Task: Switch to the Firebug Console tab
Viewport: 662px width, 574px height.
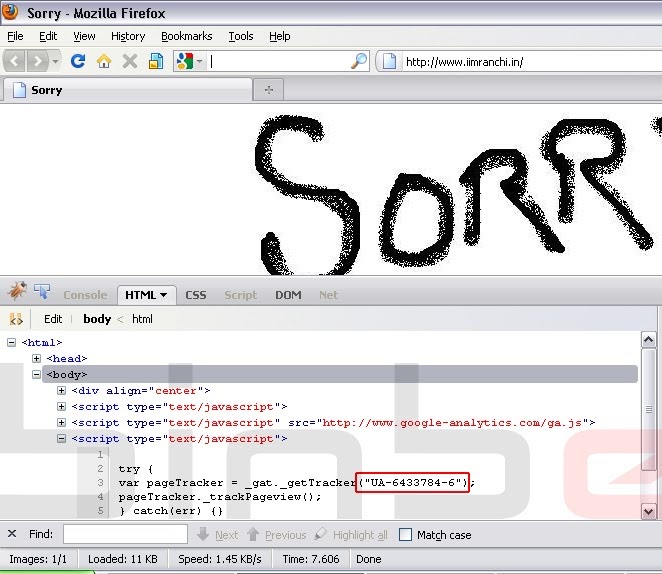Action: 85,295
